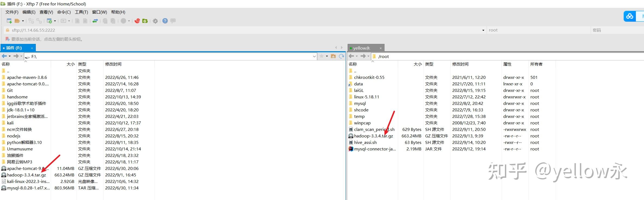The height and width of the screenshot is (200, 644).
Task: Open the 窗口(W) menu
Action: (100, 12)
